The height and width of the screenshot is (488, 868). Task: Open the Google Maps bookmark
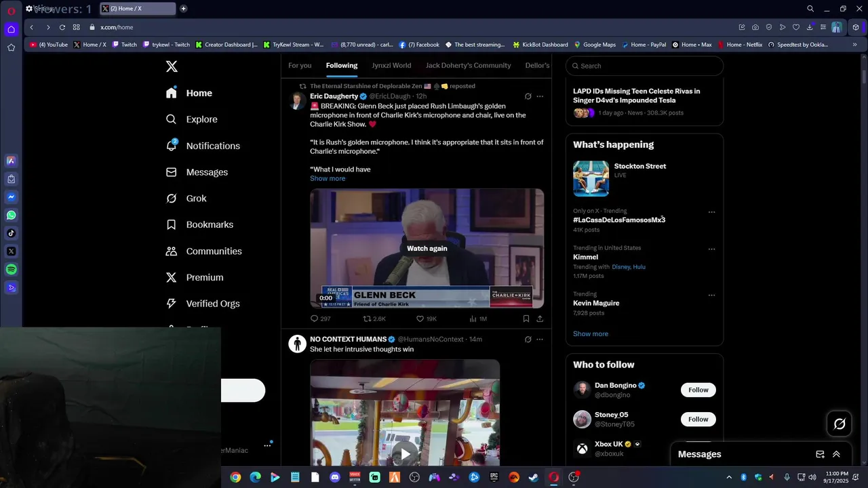click(x=595, y=45)
